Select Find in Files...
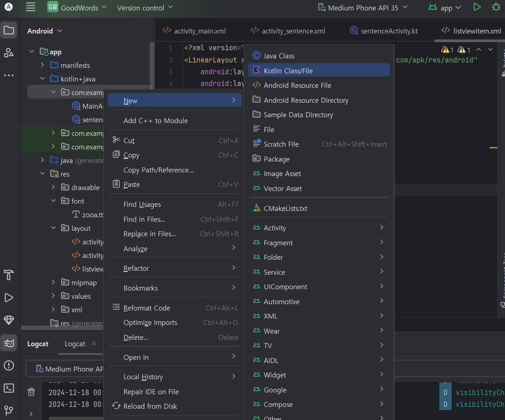The width and height of the screenshot is (505, 420). pos(175,220)
